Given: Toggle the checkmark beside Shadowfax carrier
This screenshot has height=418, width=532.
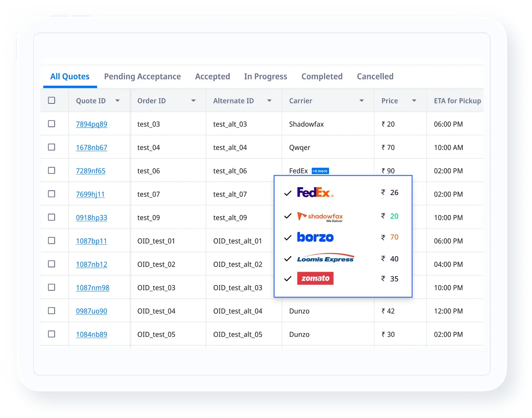Looking at the screenshot, I should click(288, 216).
